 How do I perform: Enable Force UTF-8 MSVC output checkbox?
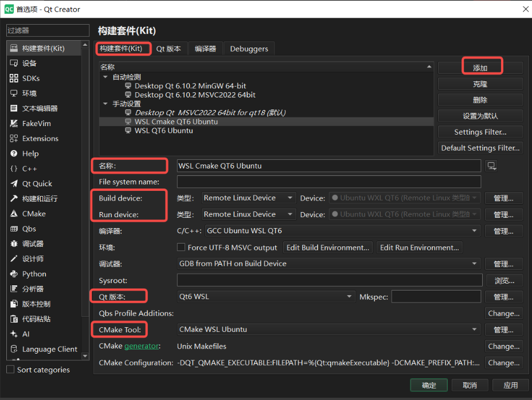(x=181, y=248)
